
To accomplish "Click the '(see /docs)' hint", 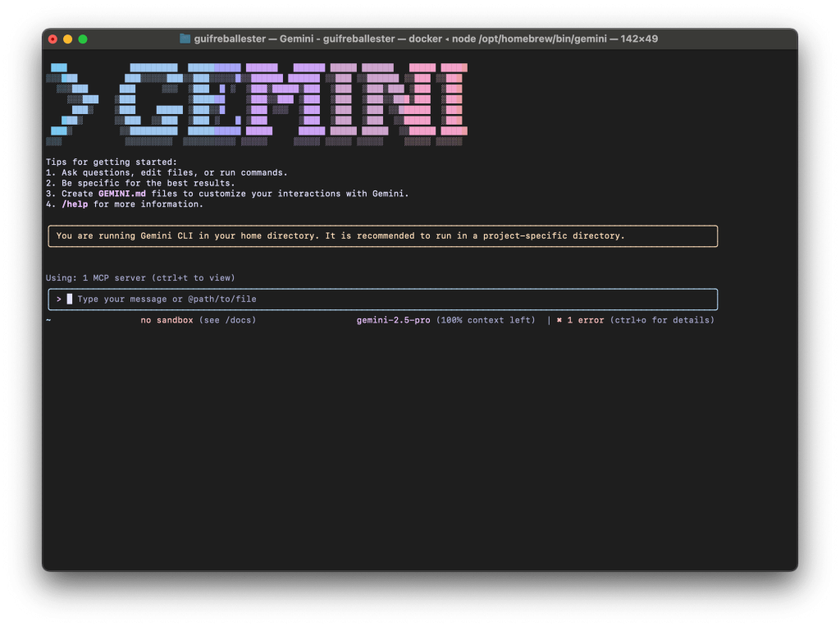I will tap(227, 320).
